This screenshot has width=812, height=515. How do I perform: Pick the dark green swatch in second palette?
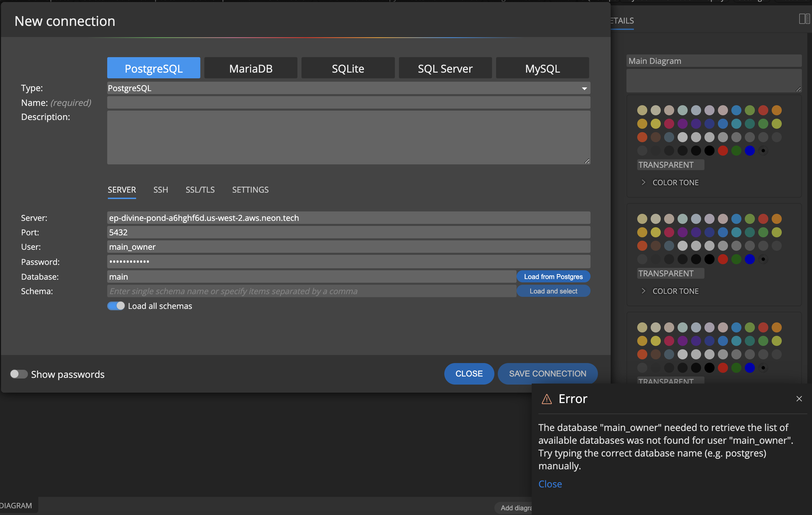tap(736, 259)
